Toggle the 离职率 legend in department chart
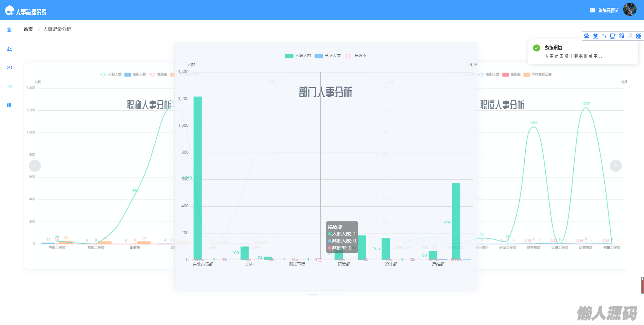Viewport: 644px width, 325px height. click(356, 56)
